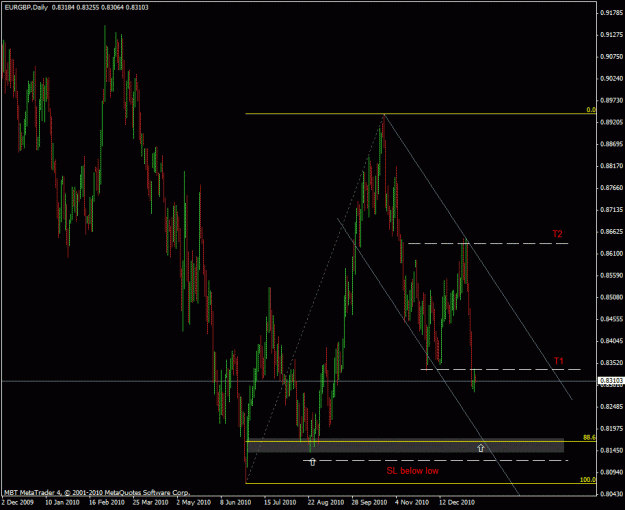Click the 'SL below low' annotation

point(413,471)
